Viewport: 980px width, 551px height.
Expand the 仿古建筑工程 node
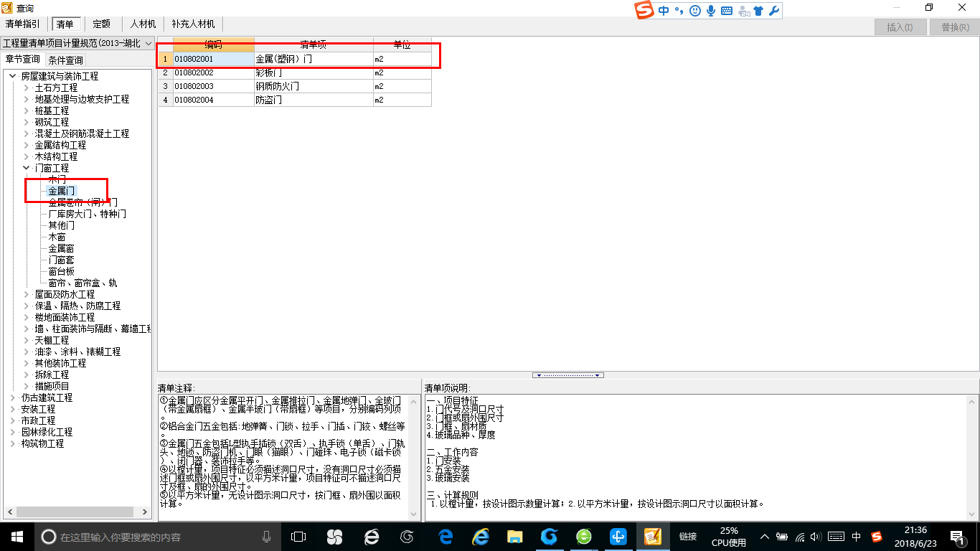coord(13,397)
